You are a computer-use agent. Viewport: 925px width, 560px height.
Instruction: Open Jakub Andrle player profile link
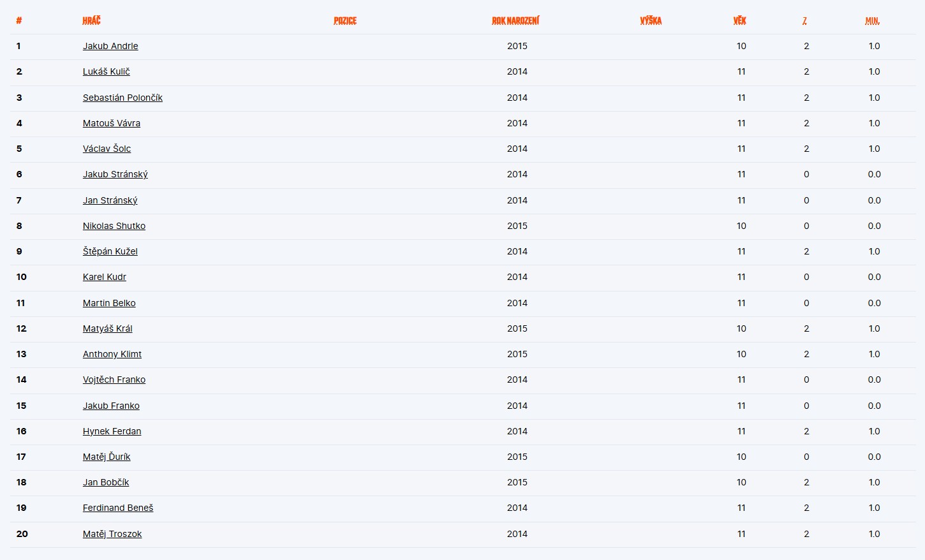(x=110, y=46)
